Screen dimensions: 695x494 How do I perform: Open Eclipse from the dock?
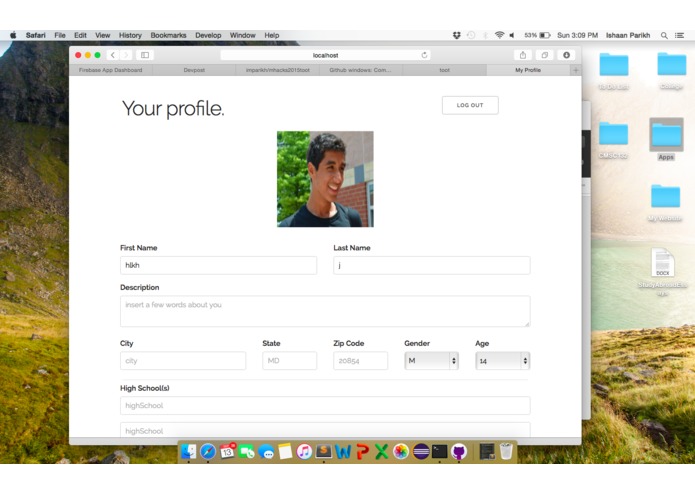click(x=420, y=451)
